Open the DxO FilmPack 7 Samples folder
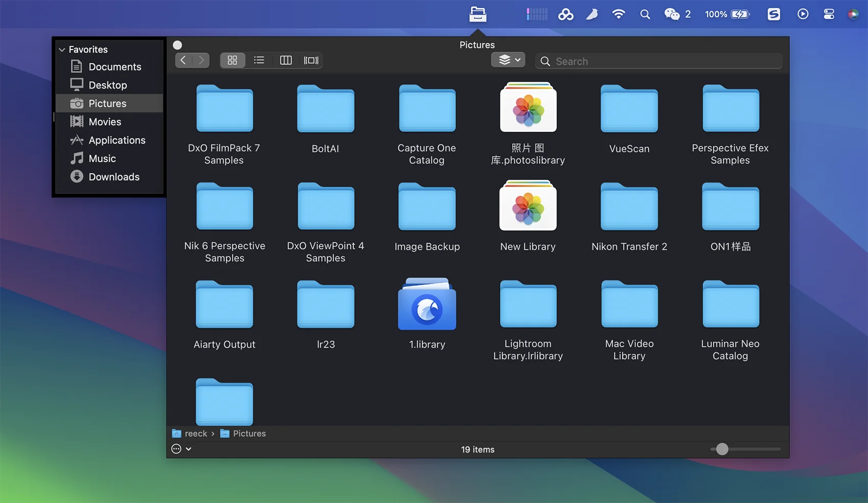This screenshot has height=503, width=868. coord(225,108)
